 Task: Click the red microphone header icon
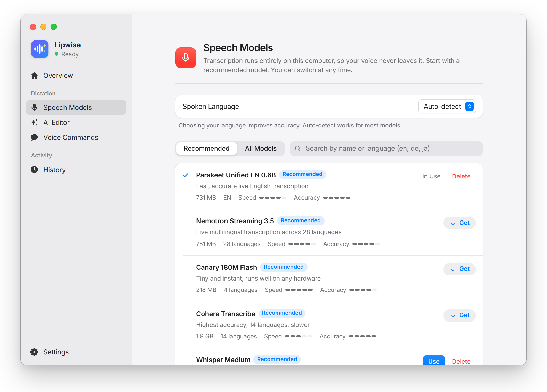tap(186, 58)
